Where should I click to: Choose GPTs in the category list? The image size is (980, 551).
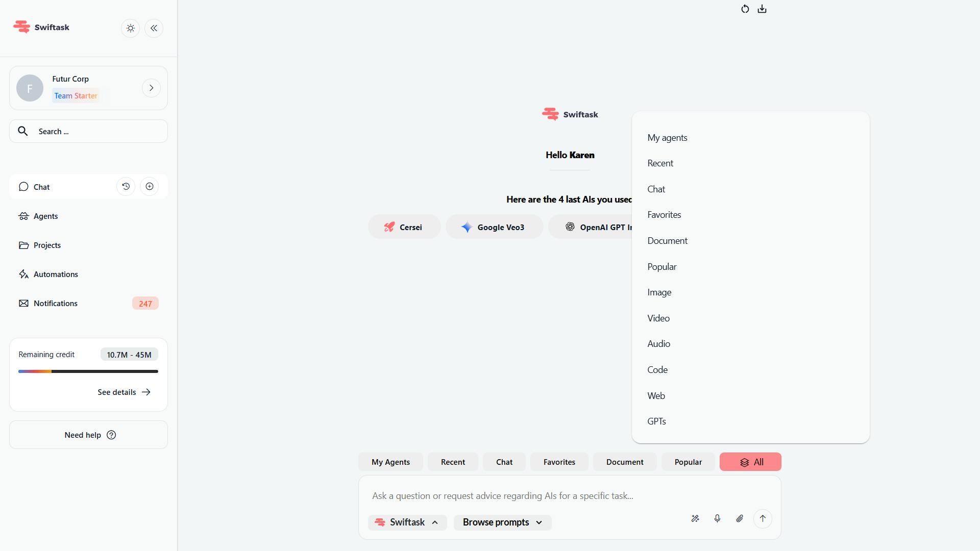(656, 421)
